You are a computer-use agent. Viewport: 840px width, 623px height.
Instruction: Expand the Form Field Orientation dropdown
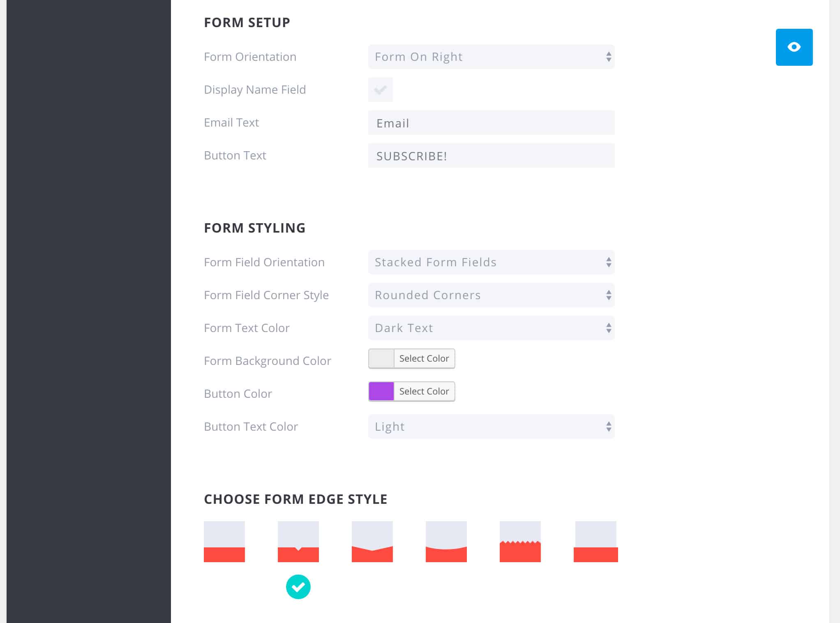point(492,262)
